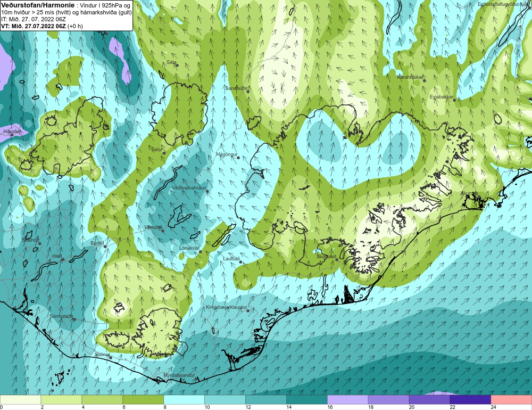532x410 pixels.
Task: Select the Kárahnjúkar place label
Action: tap(410, 77)
